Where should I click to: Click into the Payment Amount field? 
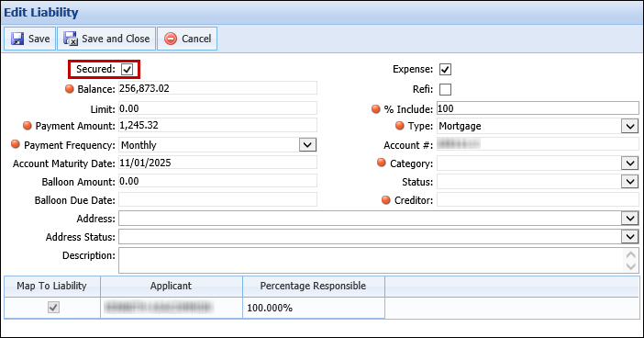217,125
